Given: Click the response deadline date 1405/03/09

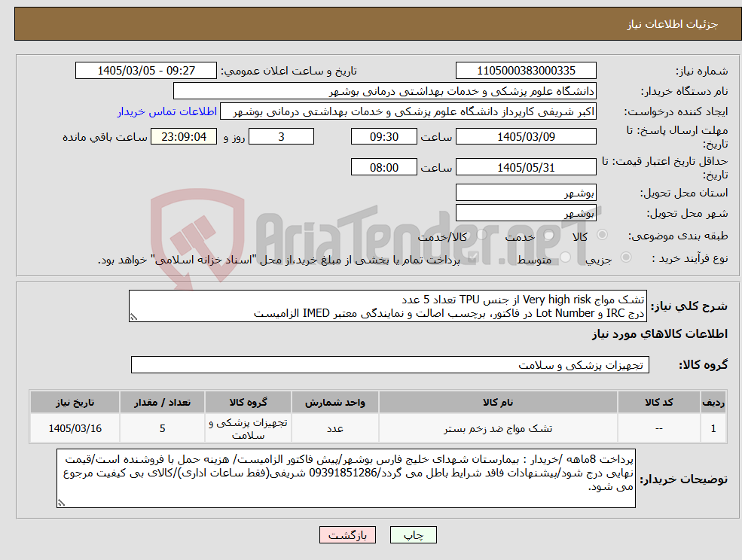Looking at the screenshot, I should click(x=526, y=137).
